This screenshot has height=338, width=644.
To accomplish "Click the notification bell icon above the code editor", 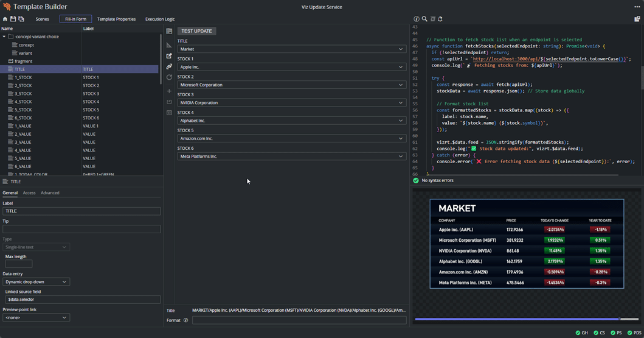I will coord(440,19).
